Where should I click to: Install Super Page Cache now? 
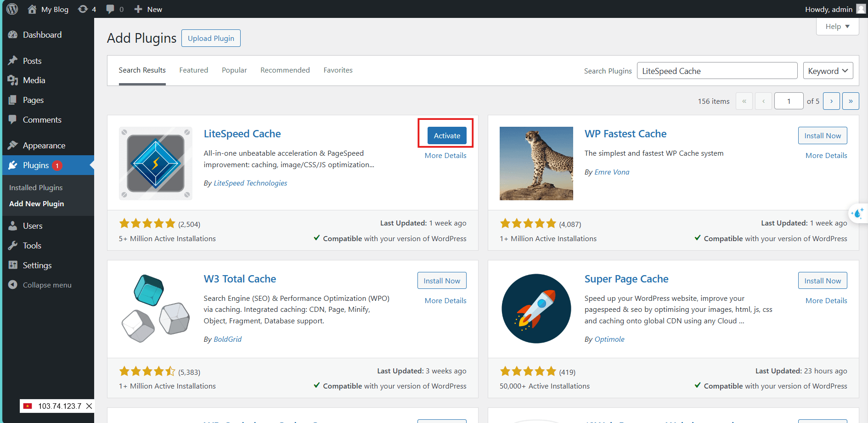pyautogui.click(x=823, y=281)
